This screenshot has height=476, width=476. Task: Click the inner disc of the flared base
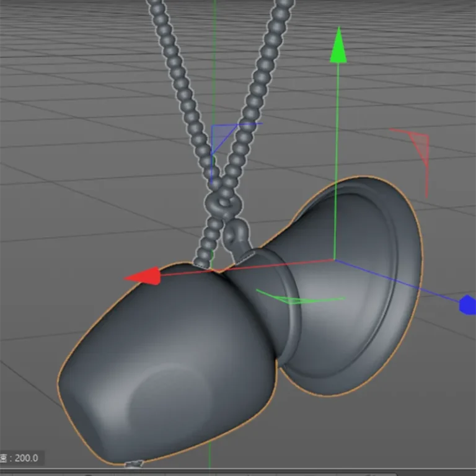click(x=349, y=283)
